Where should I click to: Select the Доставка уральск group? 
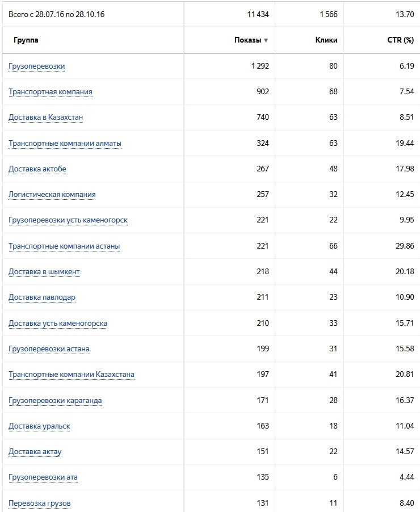pyautogui.click(x=39, y=426)
